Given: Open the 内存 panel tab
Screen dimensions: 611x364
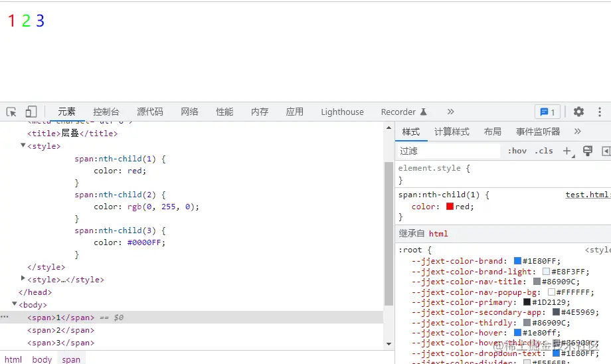Looking at the screenshot, I should [x=260, y=112].
